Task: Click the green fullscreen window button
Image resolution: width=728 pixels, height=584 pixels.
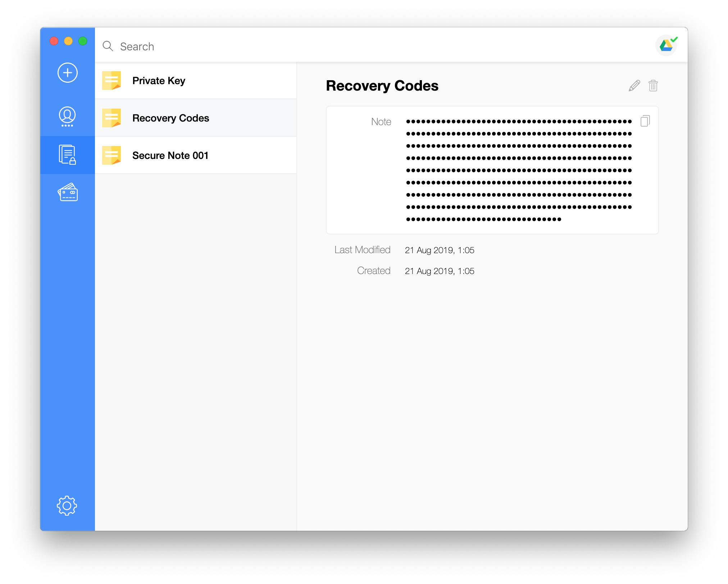Action: coord(83,41)
